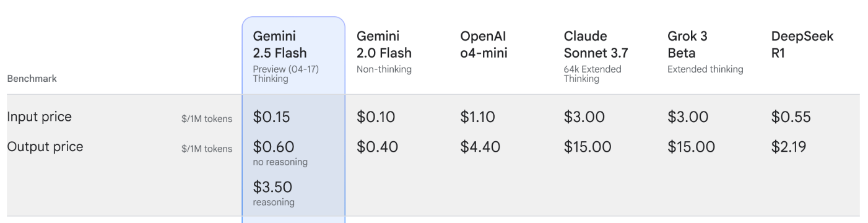Select the $1.10 o4-mini input price

(x=477, y=116)
